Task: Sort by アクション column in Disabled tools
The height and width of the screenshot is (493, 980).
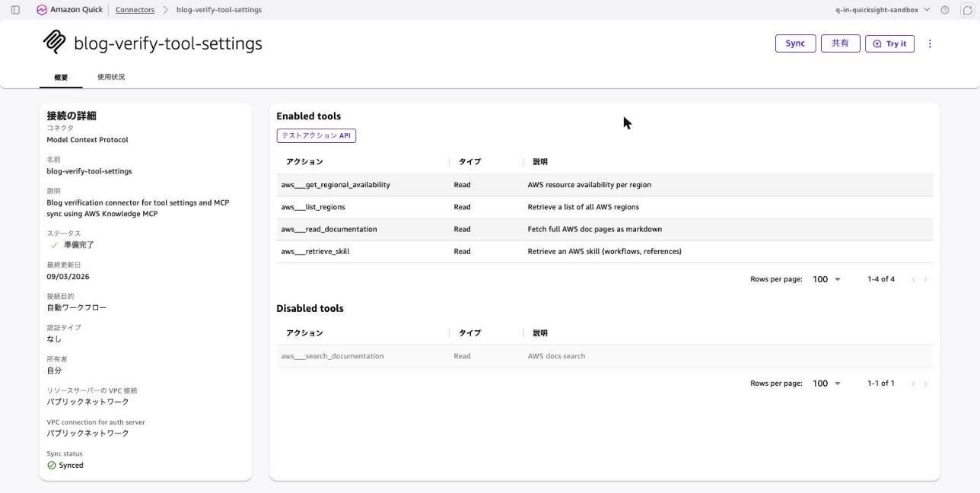Action: [304, 332]
